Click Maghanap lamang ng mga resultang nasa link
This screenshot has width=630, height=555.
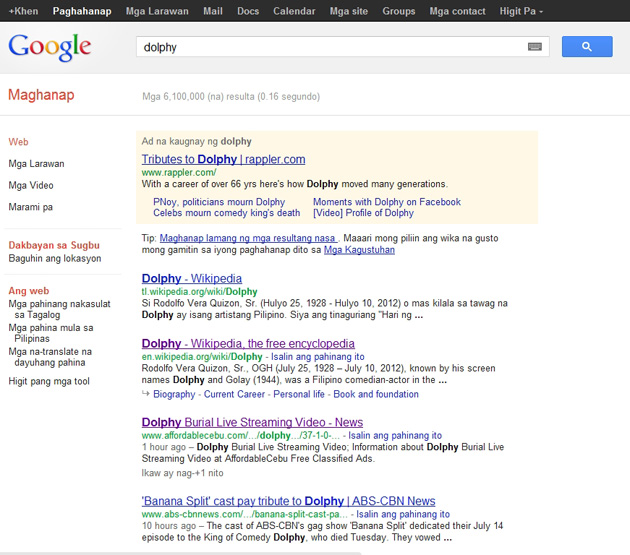tap(248, 238)
